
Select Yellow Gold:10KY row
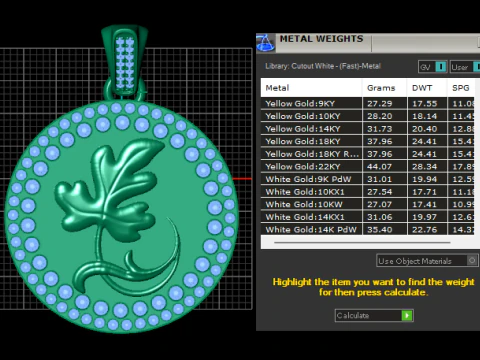367,116
